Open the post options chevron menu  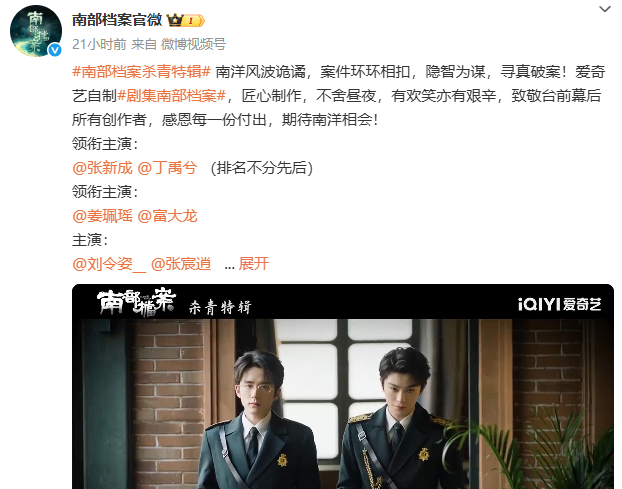coord(605,9)
